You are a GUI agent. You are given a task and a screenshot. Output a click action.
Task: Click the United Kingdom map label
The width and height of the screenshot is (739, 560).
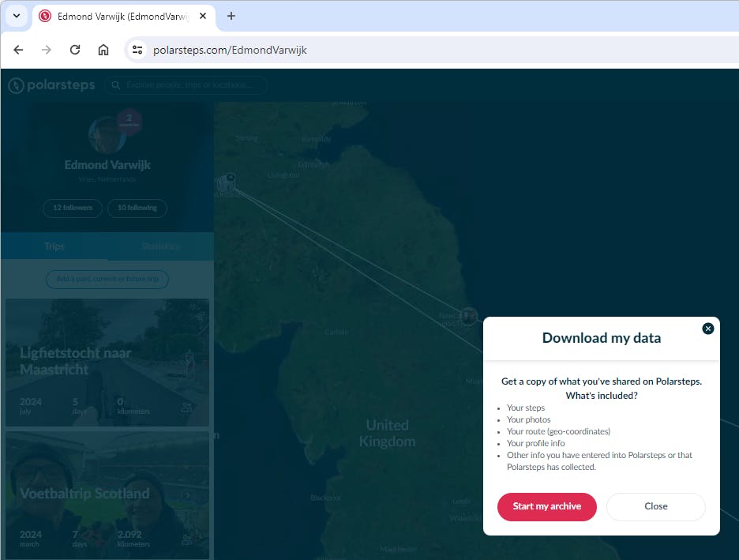pyautogui.click(x=388, y=433)
